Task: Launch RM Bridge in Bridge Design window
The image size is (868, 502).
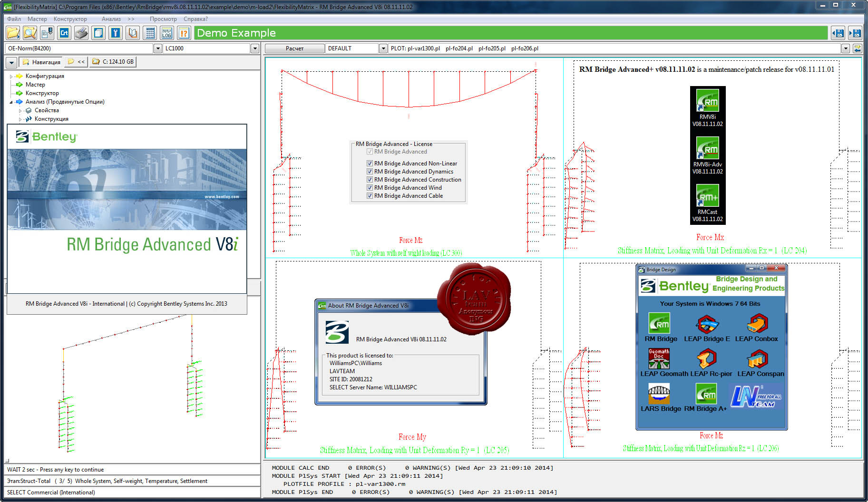Action: (659, 323)
